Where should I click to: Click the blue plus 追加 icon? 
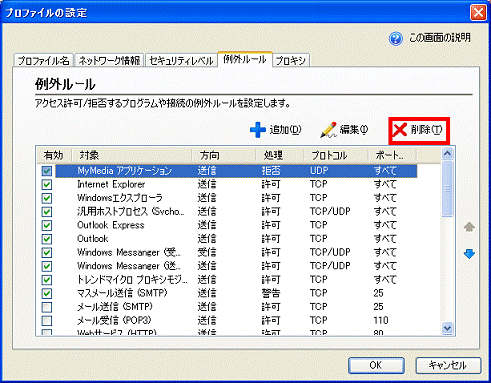pyautogui.click(x=258, y=130)
